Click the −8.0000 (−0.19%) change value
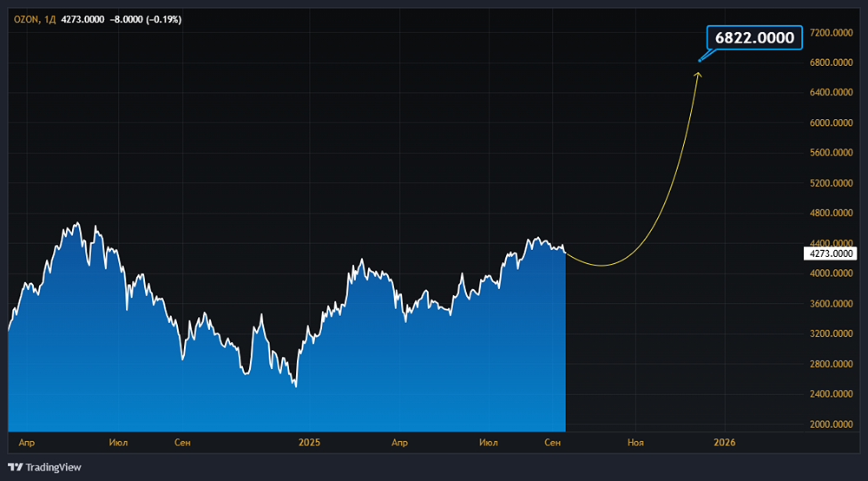Viewport: 868px width, 481px height. point(146,19)
